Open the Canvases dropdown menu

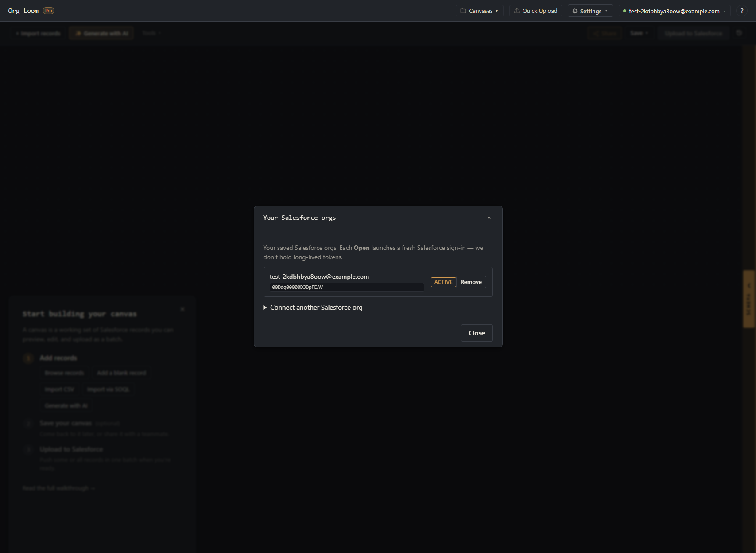pos(480,11)
